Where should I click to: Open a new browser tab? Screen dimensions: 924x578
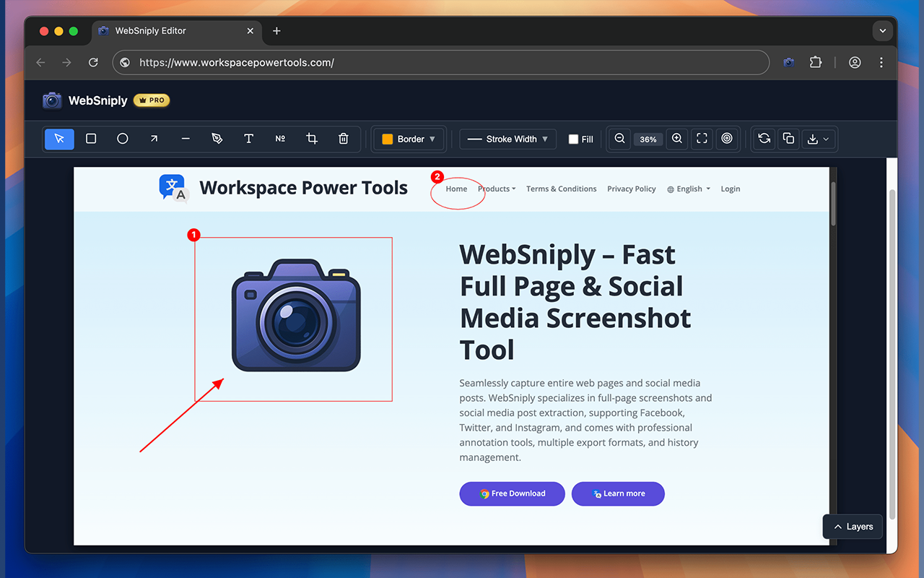pyautogui.click(x=276, y=31)
